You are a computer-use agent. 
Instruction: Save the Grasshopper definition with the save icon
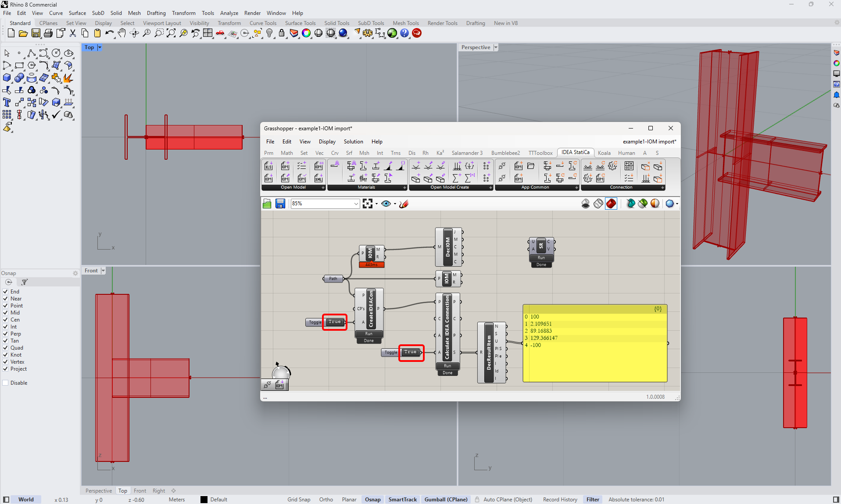pyautogui.click(x=280, y=203)
